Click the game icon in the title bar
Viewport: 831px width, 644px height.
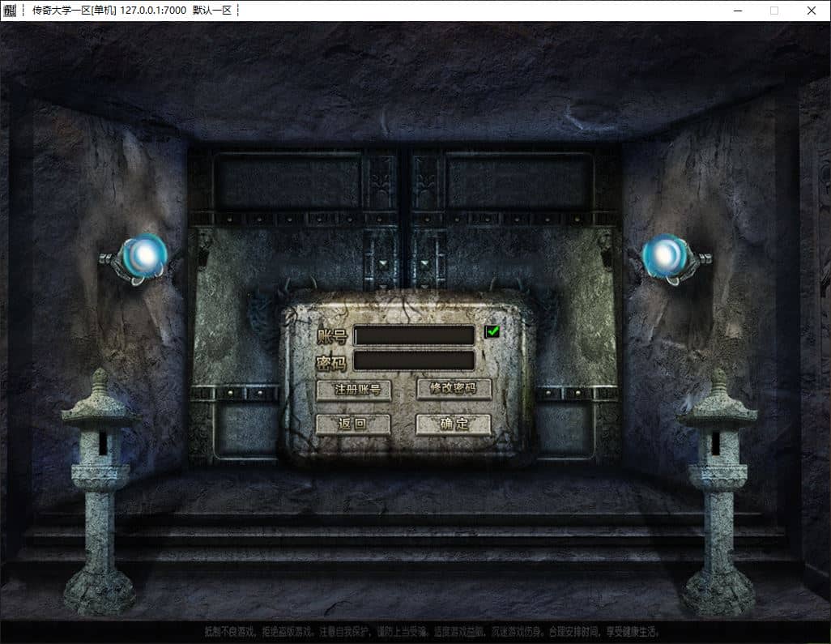[x=10, y=10]
